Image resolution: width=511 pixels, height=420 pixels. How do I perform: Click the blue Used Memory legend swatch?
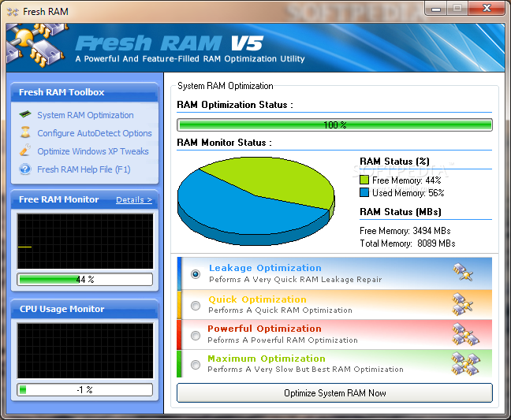pyautogui.click(x=364, y=192)
